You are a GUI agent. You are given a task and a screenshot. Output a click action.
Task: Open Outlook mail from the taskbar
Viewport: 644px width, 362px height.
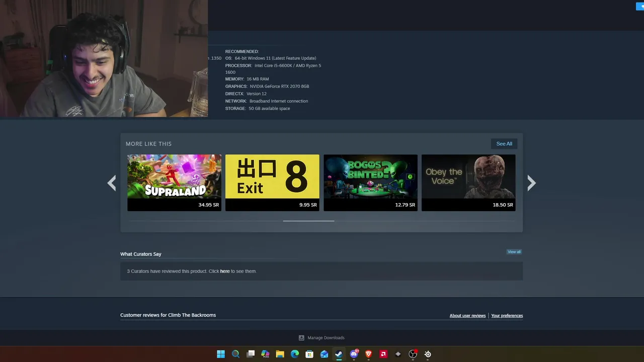coord(325,354)
